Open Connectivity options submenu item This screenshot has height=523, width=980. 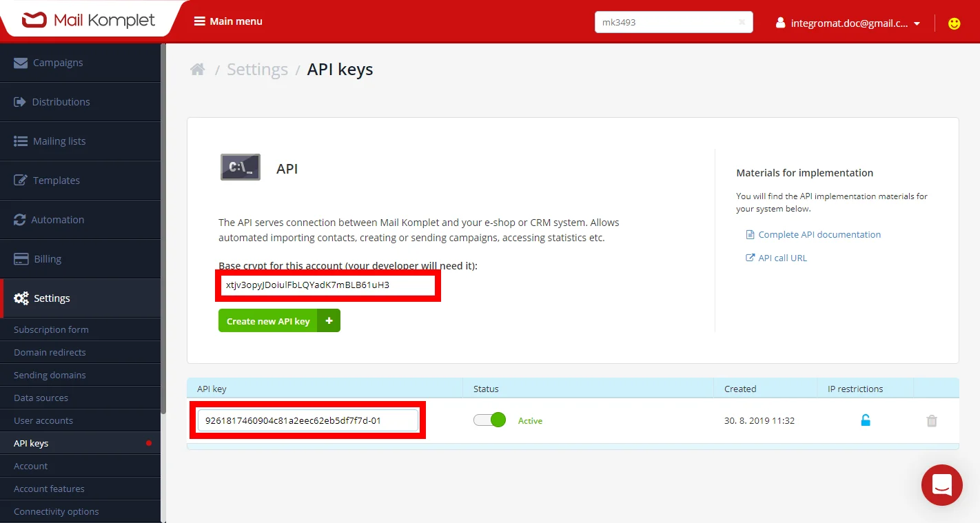pos(80,511)
